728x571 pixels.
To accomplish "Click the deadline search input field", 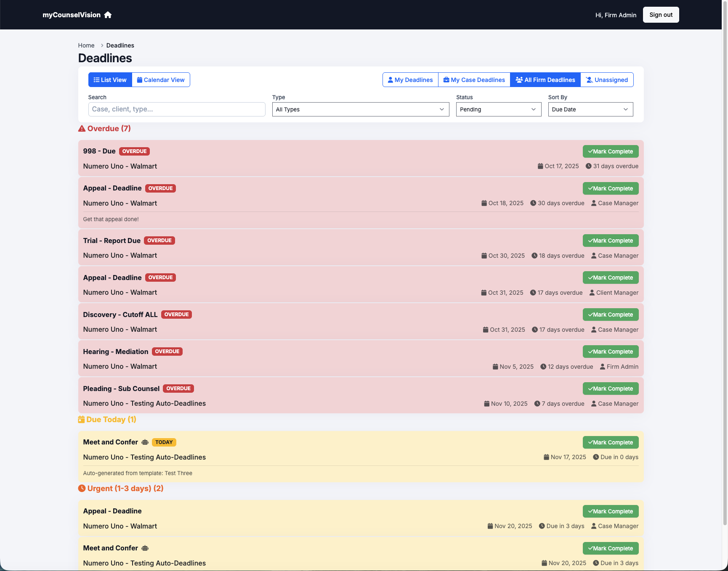I will click(177, 109).
